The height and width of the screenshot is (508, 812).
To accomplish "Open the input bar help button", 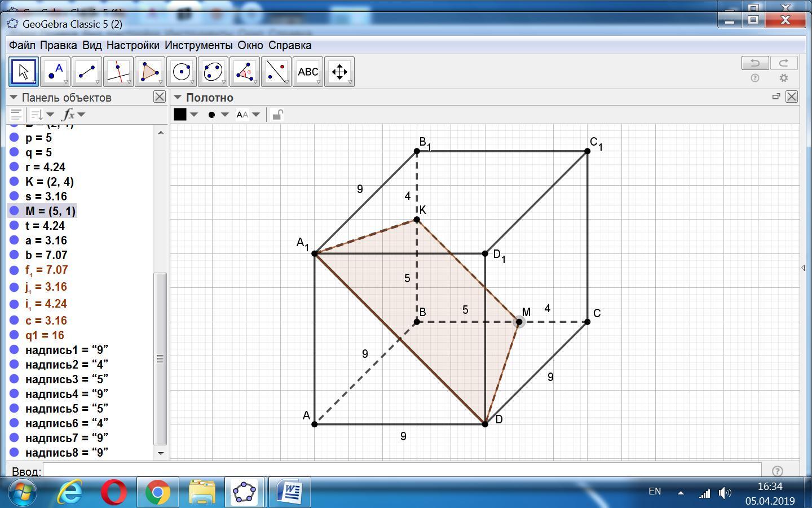I will point(778,471).
